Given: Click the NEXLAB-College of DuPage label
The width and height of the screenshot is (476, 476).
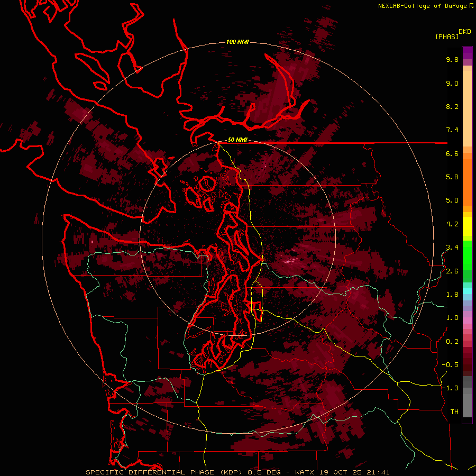Looking at the screenshot, I should (422, 6).
